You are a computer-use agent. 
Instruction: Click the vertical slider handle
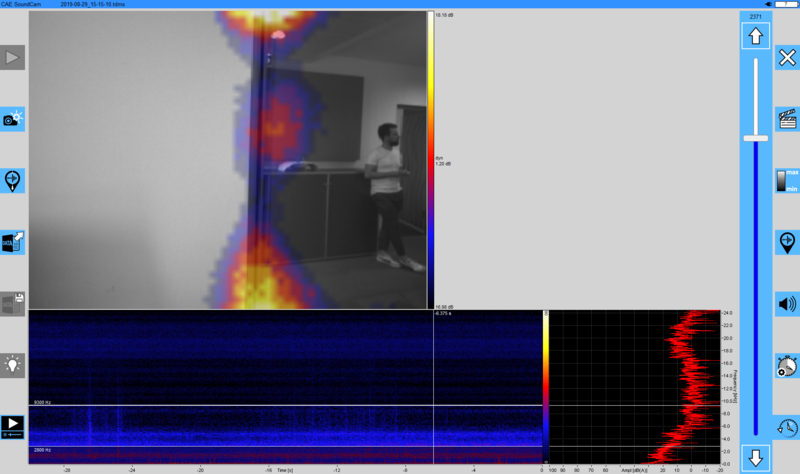[755, 138]
